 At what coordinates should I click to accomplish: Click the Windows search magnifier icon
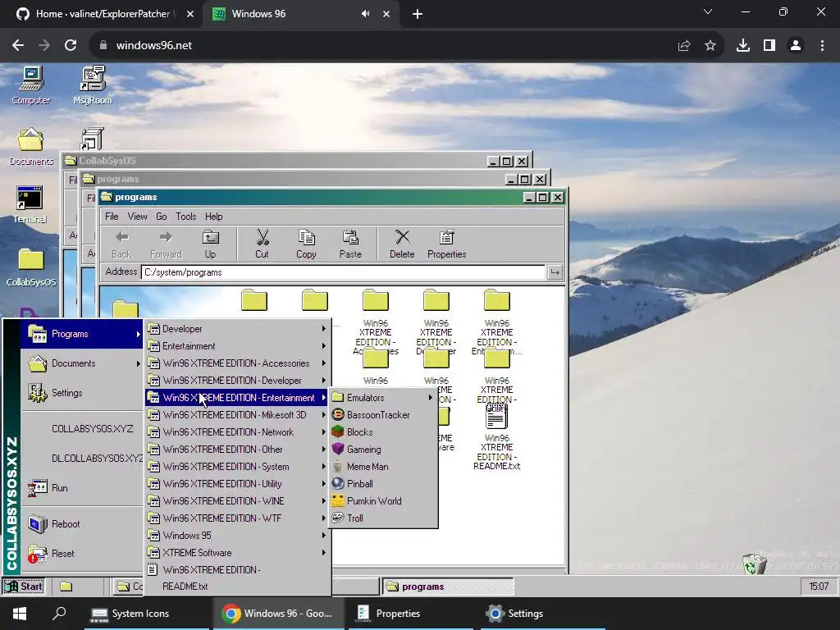[x=59, y=614]
